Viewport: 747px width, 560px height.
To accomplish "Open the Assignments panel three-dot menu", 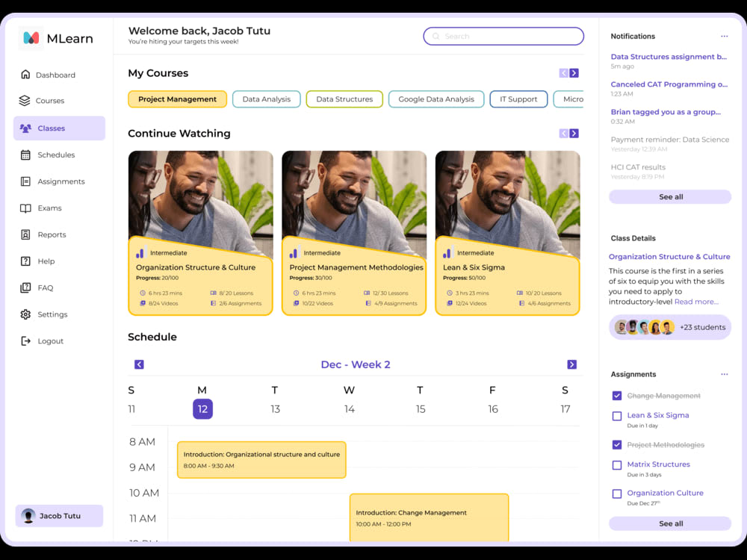I will pos(724,374).
